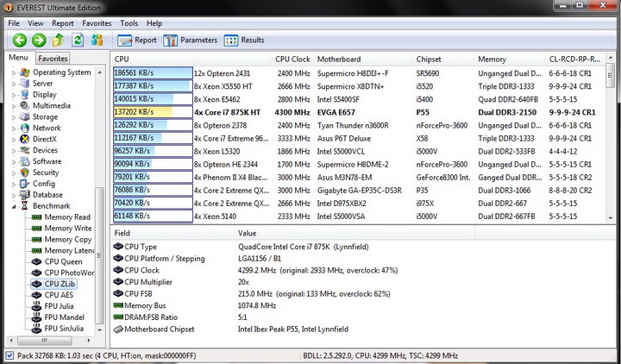This screenshot has width=621, height=364.
Task: Open the Tools menu
Action: pos(129,23)
